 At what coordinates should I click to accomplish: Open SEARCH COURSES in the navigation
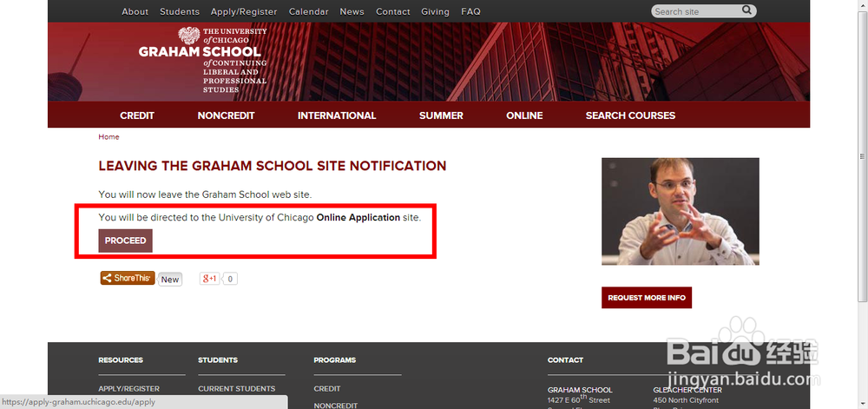[x=630, y=115]
